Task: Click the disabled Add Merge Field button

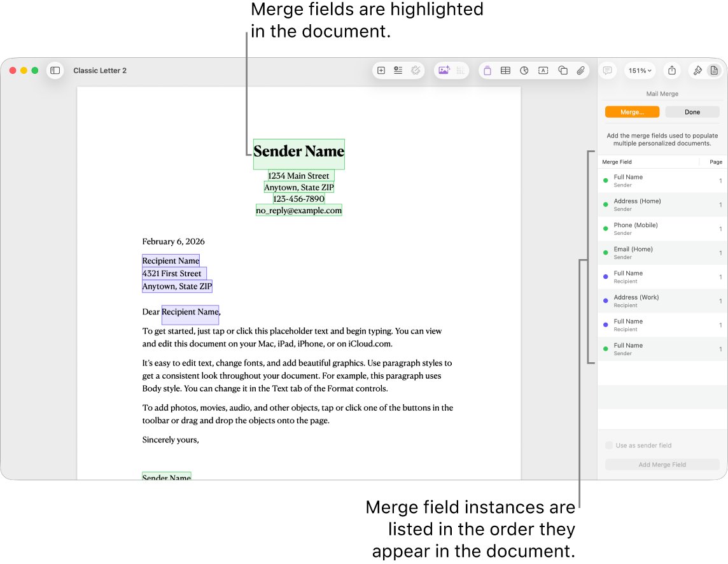Action: click(662, 465)
